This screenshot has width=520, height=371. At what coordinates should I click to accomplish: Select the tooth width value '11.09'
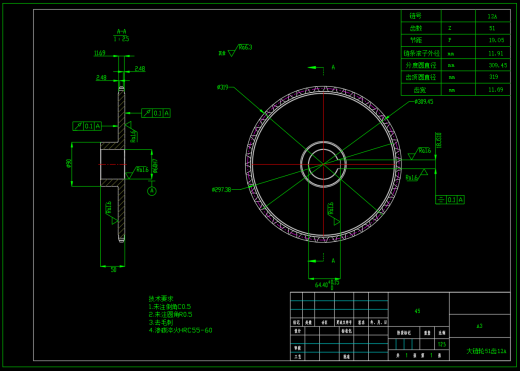(496, 89)
